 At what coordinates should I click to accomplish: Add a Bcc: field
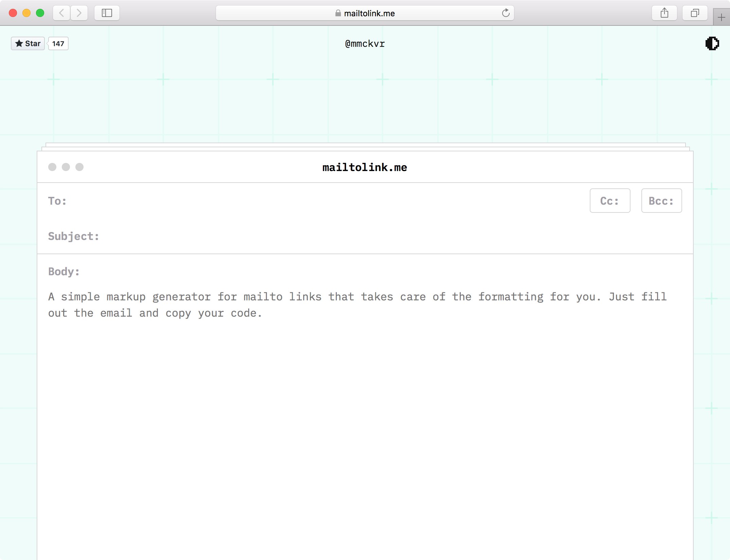[661, 201]
